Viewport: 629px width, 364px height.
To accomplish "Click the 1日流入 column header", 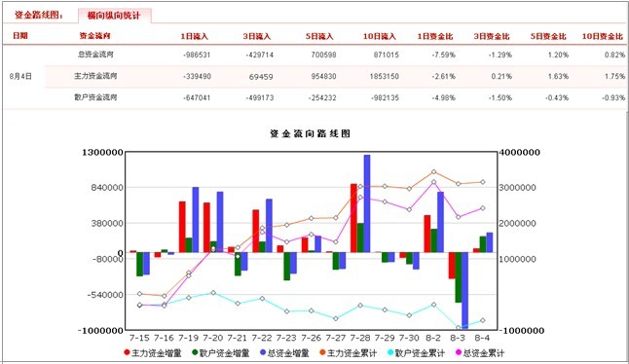I will point(195,36).
